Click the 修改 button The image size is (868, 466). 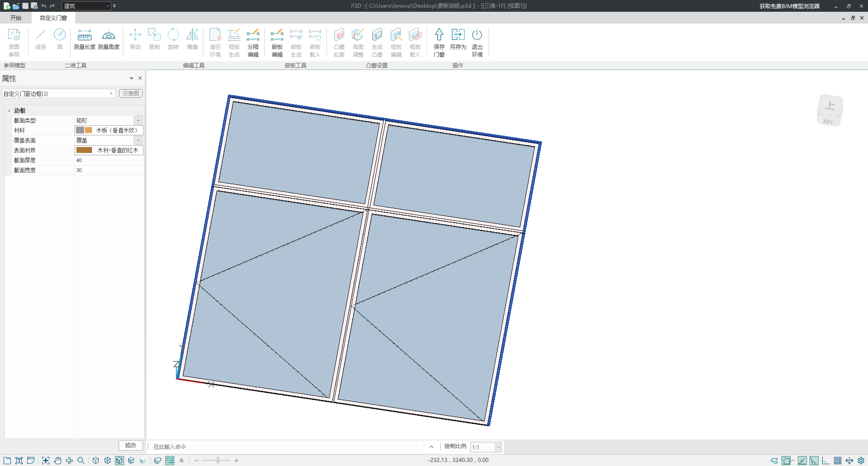point(130,445)
